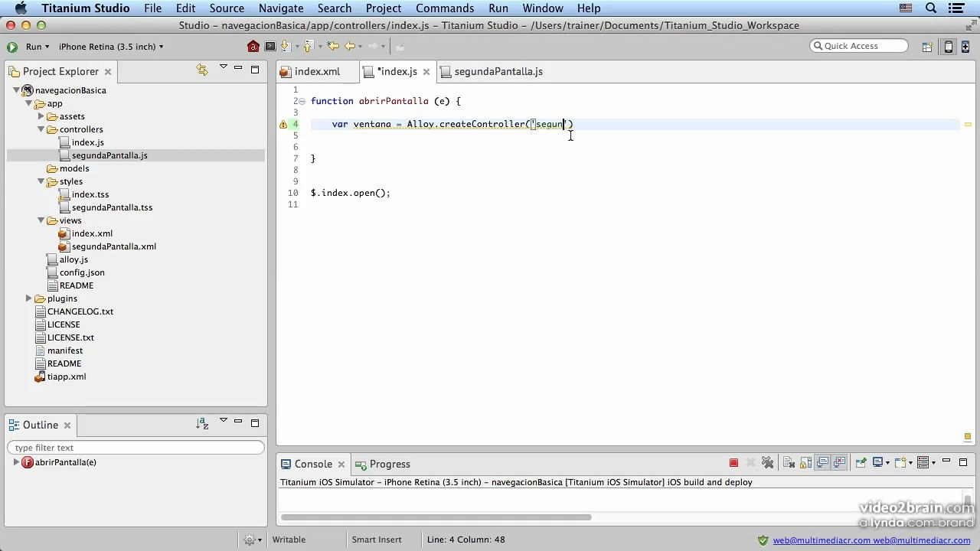Select the mobile phone perspective icon
The width and height of the screenshot is (980, 551).
point(949,47)
